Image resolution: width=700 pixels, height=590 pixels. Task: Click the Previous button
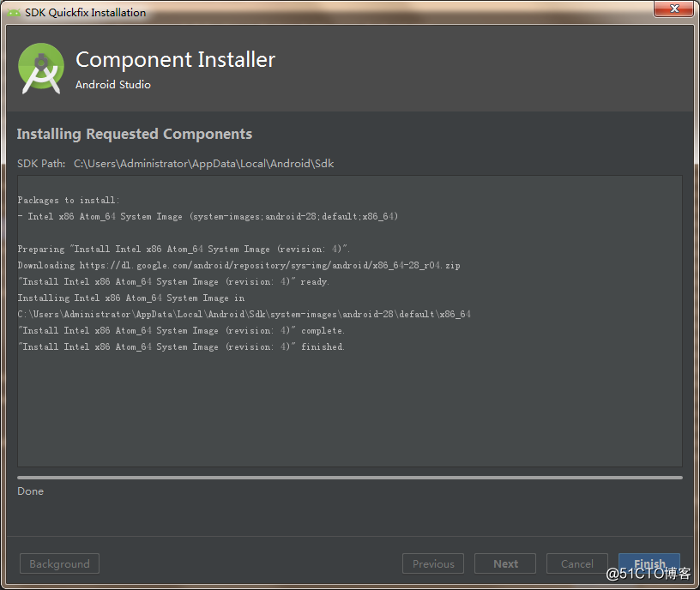pyautogui.click(x=433, y=563)
